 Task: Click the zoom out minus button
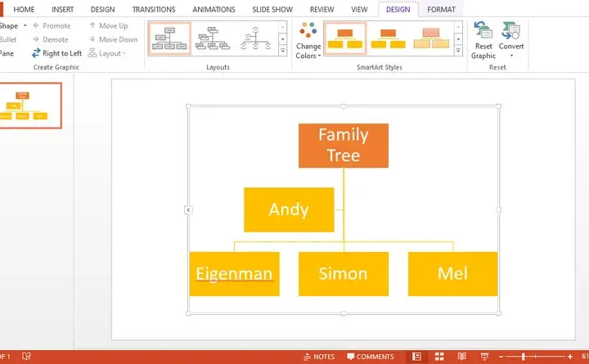[x=501, y=357]
